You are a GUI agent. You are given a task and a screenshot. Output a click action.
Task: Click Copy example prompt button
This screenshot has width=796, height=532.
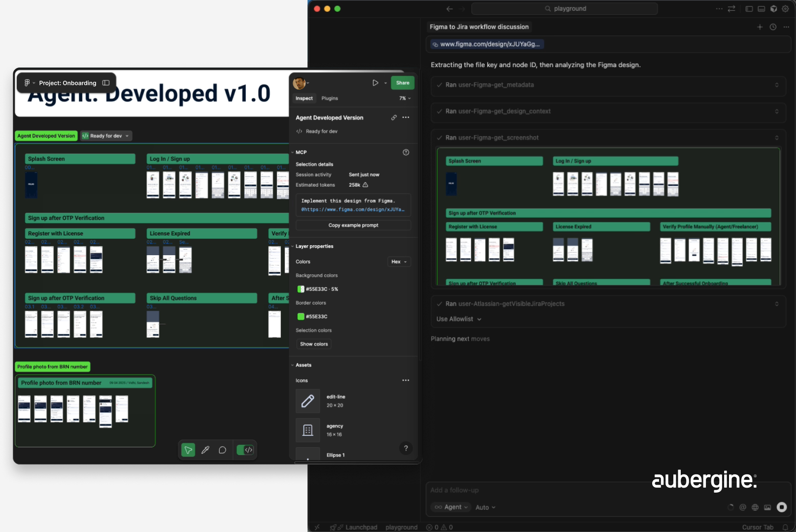[x=353, y=226]
